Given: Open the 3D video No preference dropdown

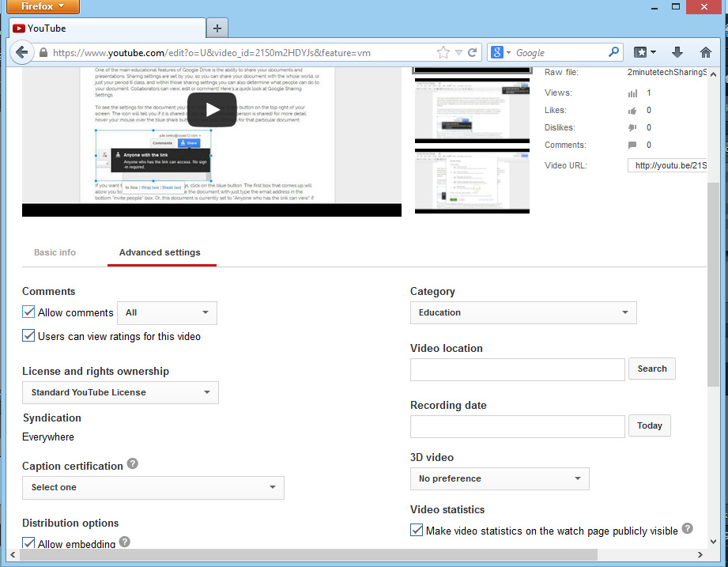Looking at the screenshot, I should click(500, 478).
